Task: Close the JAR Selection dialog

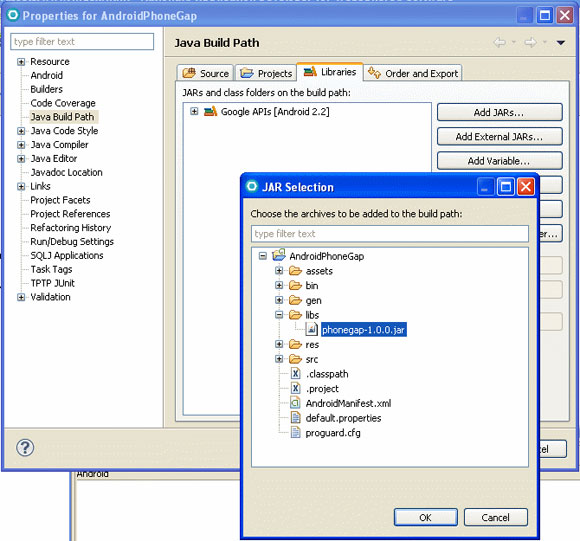Action: pyautogui.click(x=526, y=186)
